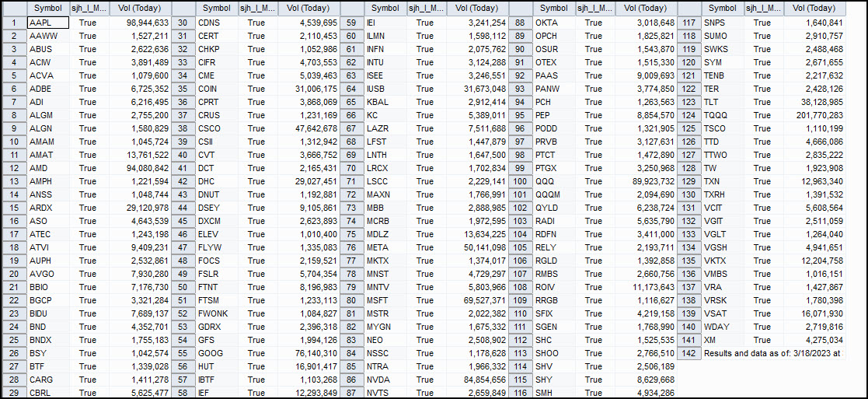Click the Vol (Today) header above 1,640,841

tap(814, 9)
